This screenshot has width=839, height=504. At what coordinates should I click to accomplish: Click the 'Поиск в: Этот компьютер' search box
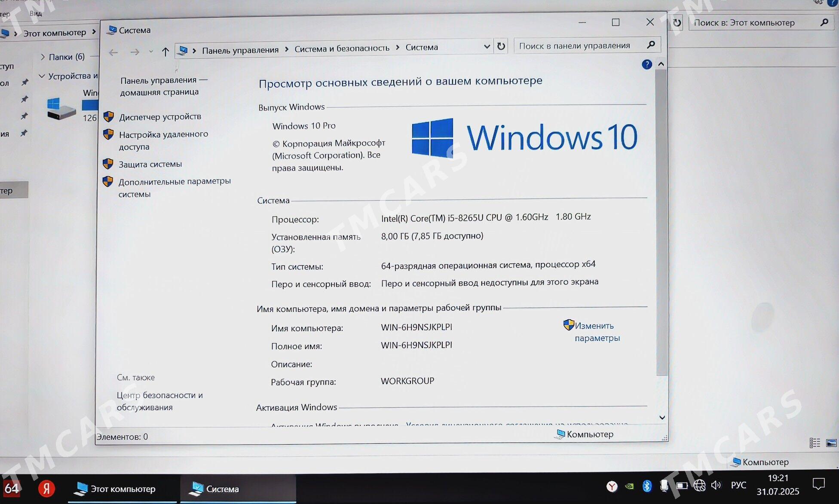(x=761, y=22)
